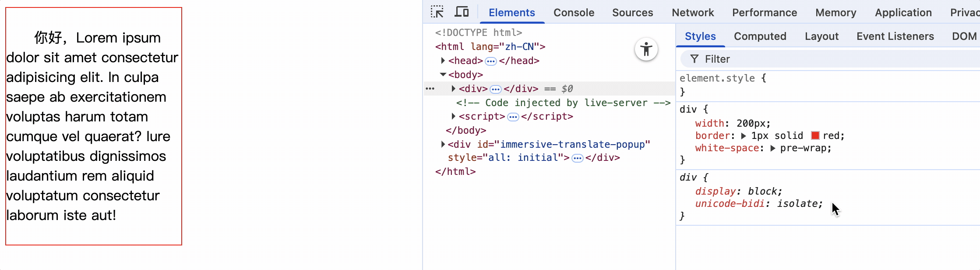Viewport: 980px width, 270px height.
Task: Click the div selector of the authored rule
Action: coord(688,109)
